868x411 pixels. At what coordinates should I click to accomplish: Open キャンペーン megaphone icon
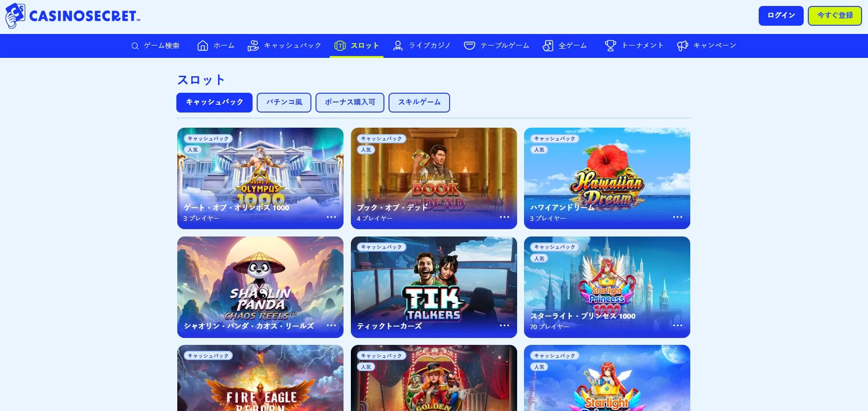coord(682,45)
